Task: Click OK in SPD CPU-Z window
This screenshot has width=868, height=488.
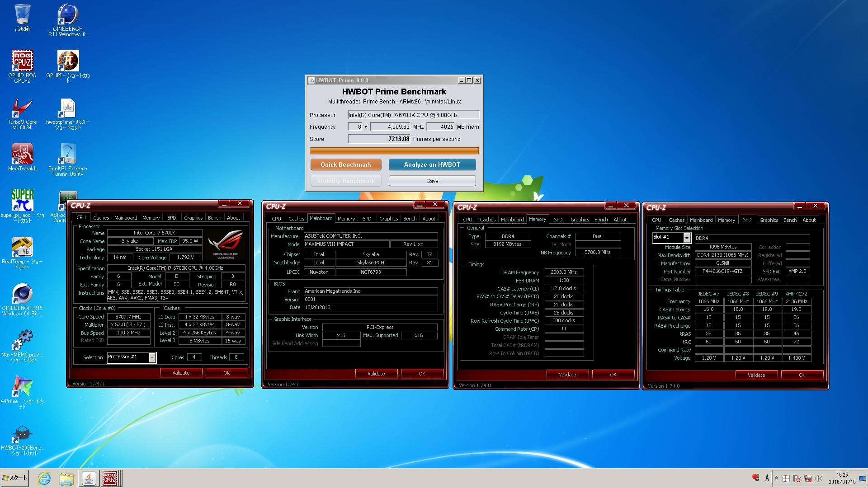Action: point(802,375)
